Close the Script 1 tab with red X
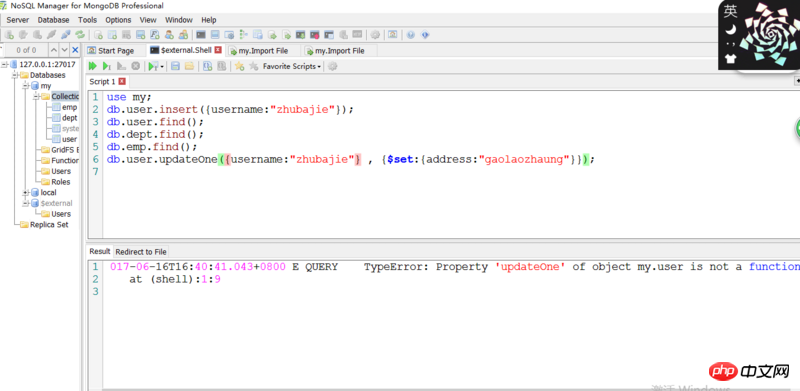 (x=121, y=81)
